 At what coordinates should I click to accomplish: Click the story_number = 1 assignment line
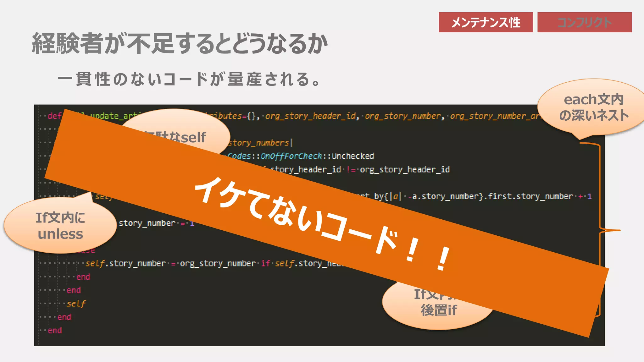(156, 223)
